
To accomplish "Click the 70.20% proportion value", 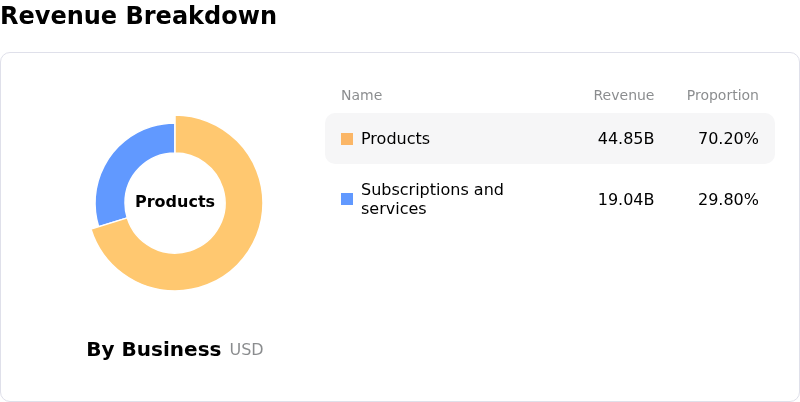I will click(728, 139).
